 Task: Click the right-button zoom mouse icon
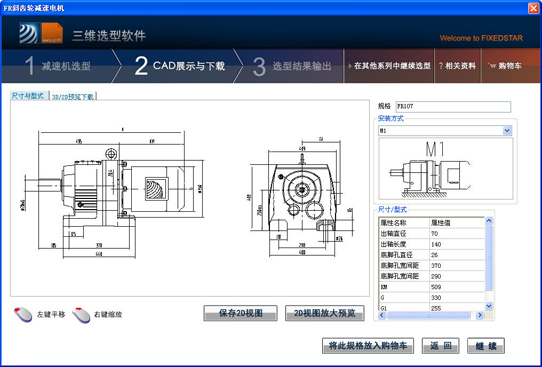click(81, 314)
